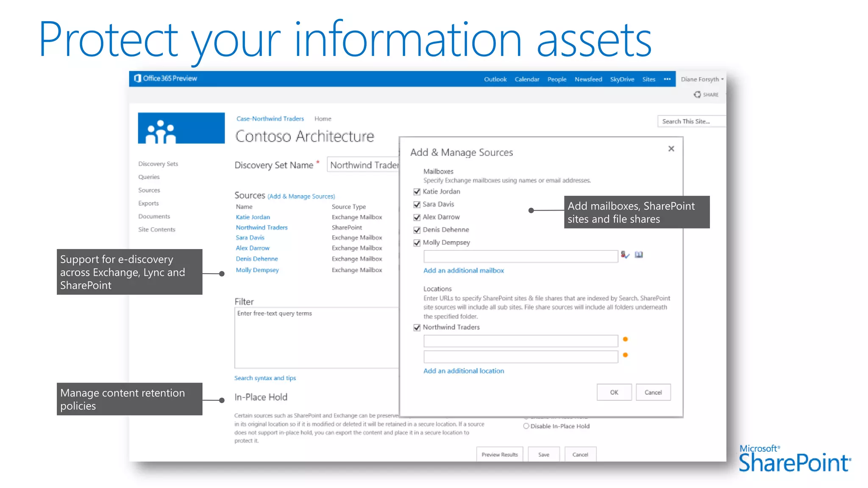868x488 pixels.
Task: Go to SkyDrive in the top bar
Action: click(x=622, y=79)
